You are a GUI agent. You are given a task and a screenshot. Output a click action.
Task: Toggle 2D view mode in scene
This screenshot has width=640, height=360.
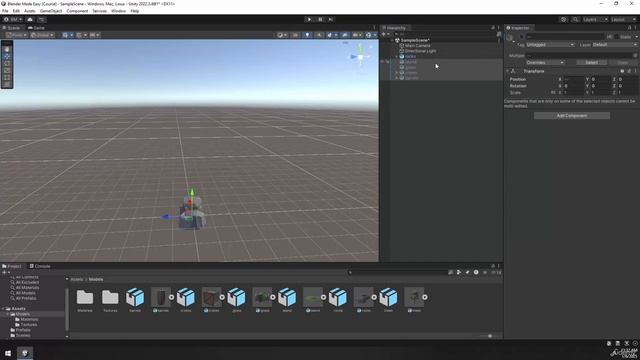(295, 35)
